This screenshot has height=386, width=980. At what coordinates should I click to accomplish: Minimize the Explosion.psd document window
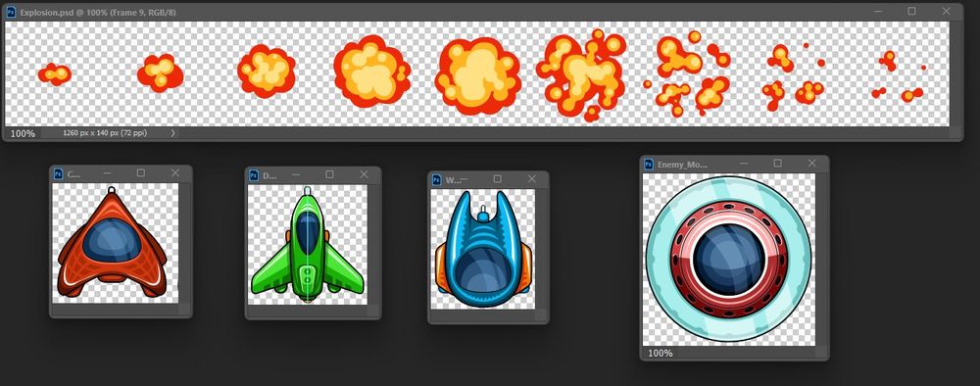[877, 11]
